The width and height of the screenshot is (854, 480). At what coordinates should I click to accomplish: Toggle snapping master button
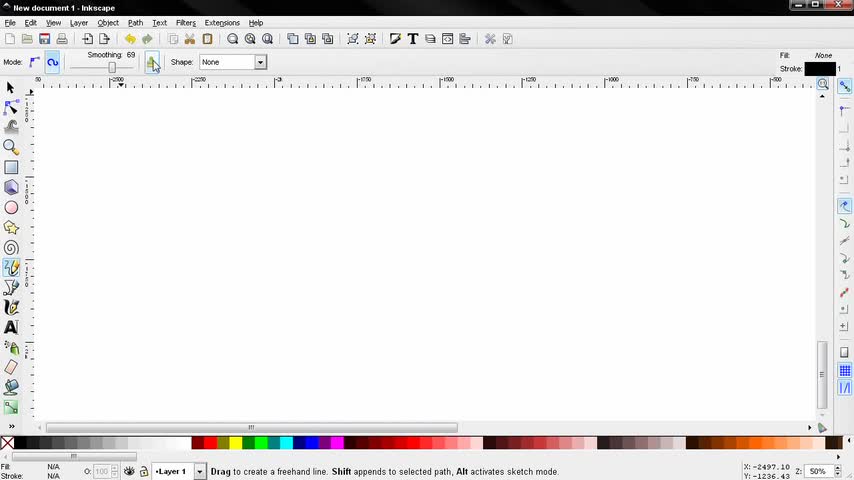(844, 87)
